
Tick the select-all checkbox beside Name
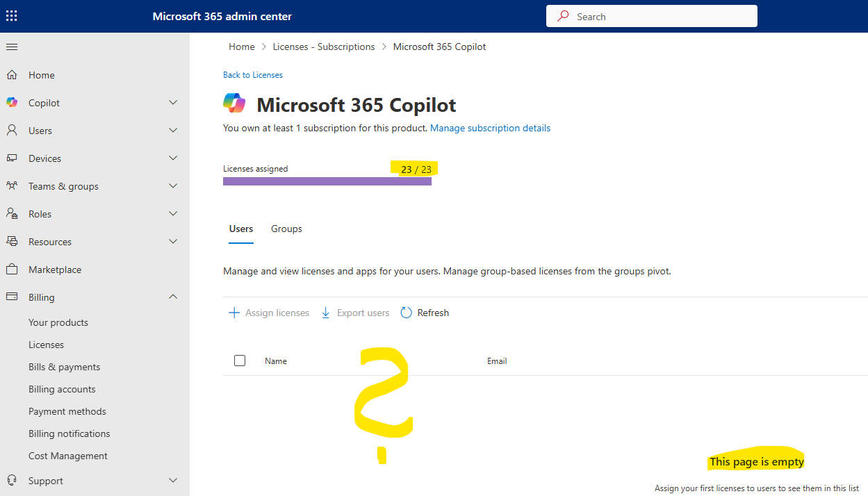[240, 361]
